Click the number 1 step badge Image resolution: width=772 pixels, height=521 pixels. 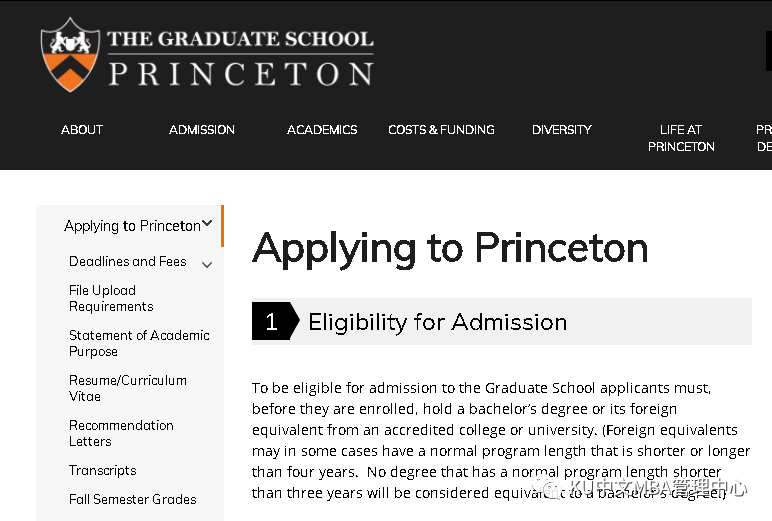click(x=271, y=321)
